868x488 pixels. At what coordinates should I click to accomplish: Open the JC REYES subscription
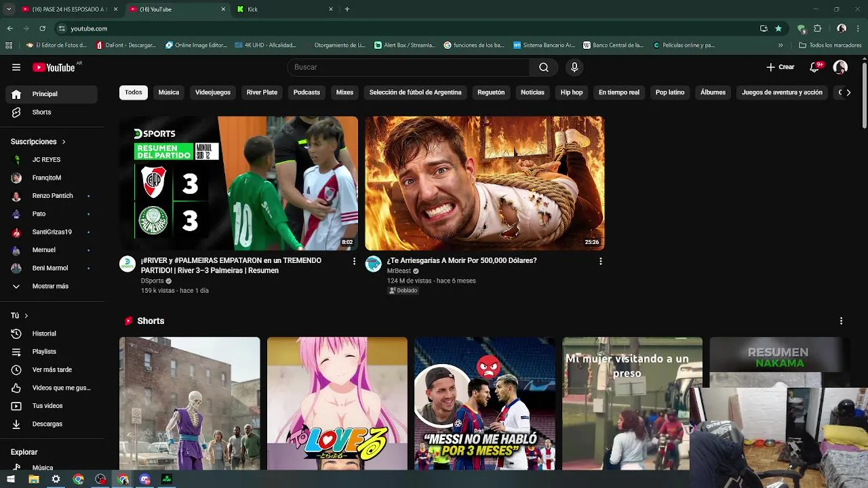click(52, 160)
